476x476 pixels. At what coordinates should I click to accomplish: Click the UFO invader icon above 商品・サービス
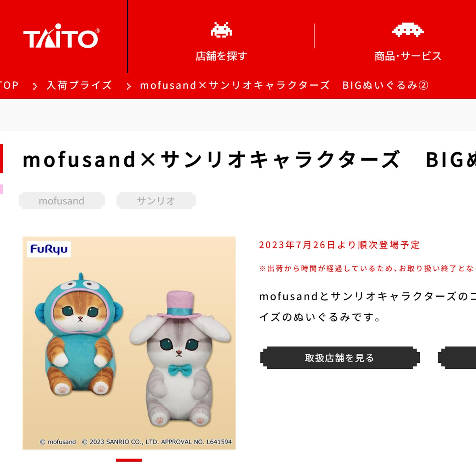tap(408, 30)
